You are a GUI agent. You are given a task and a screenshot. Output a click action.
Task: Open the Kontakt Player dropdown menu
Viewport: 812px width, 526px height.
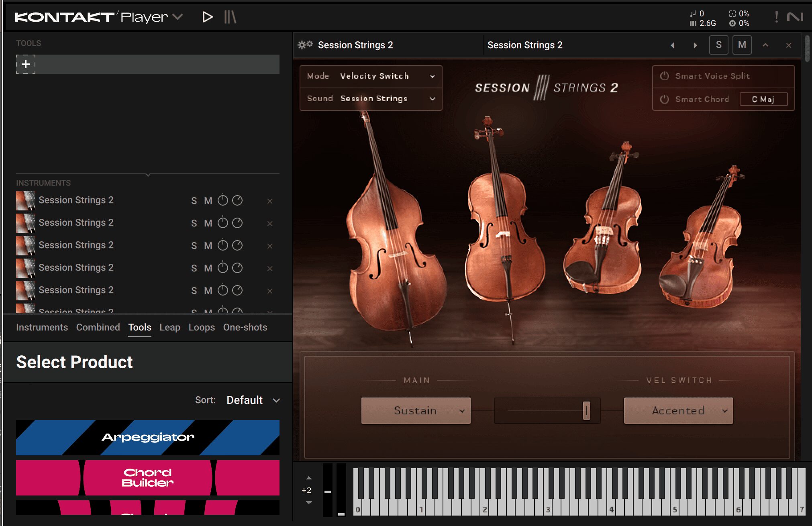point(177,17)
